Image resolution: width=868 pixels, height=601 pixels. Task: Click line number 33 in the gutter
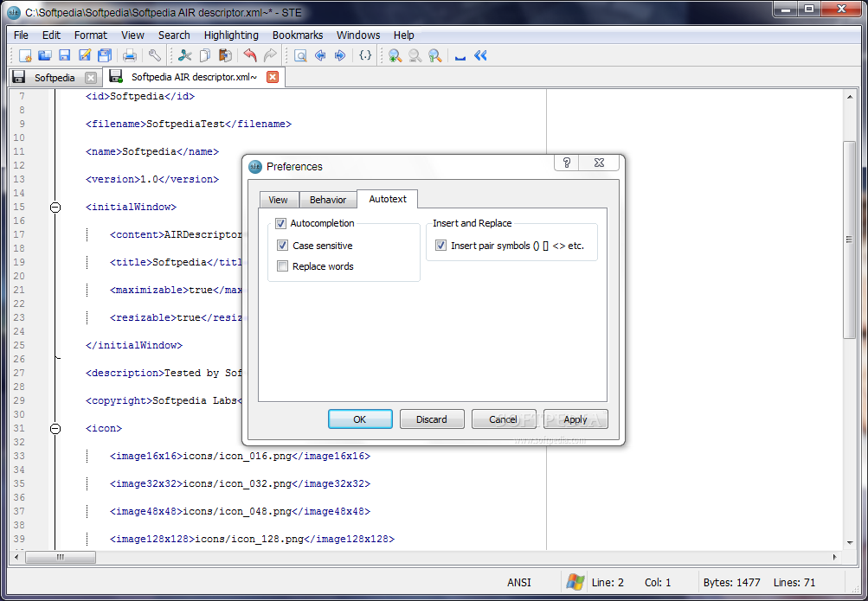click(x=19, y=456)
